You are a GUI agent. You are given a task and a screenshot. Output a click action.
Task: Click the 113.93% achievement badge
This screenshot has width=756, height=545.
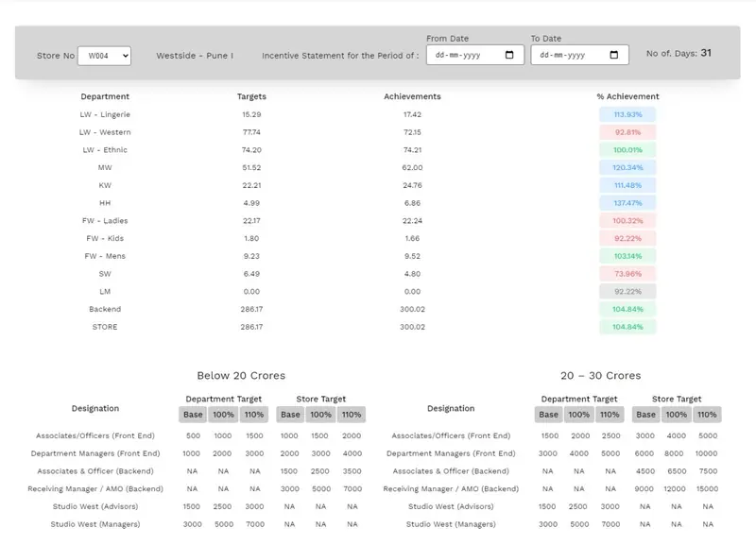click(627, 114)
